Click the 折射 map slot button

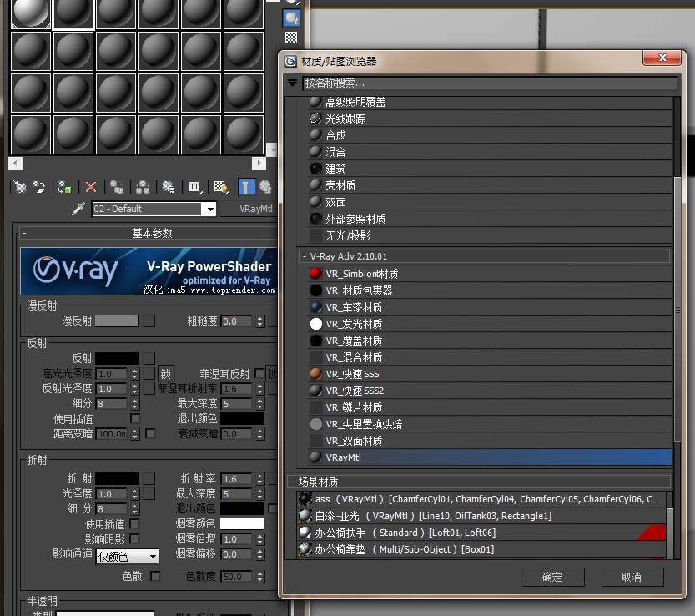[x=149, y=478]
